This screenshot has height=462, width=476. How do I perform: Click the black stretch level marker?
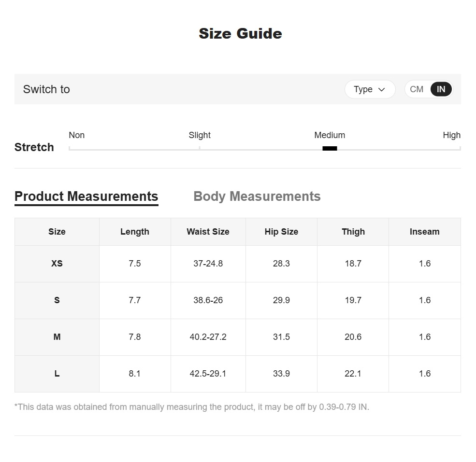tap(330, 148)
